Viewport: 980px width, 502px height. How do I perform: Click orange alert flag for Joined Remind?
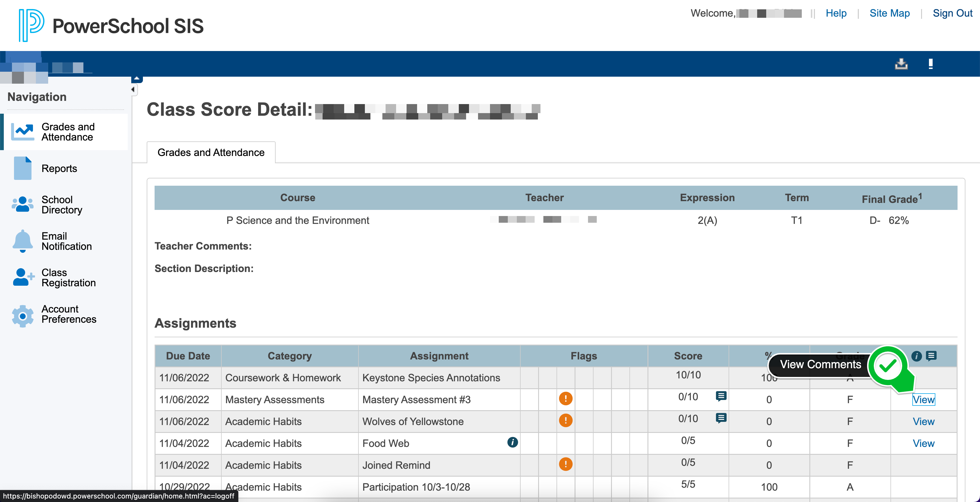[566, 464]
